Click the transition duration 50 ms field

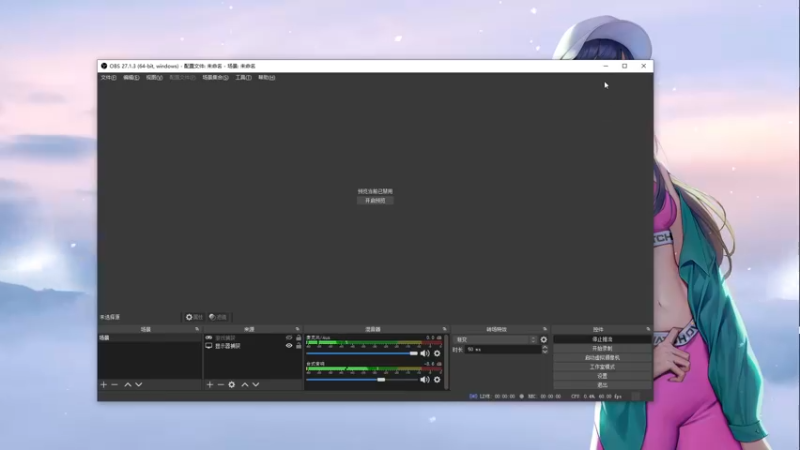503,349
